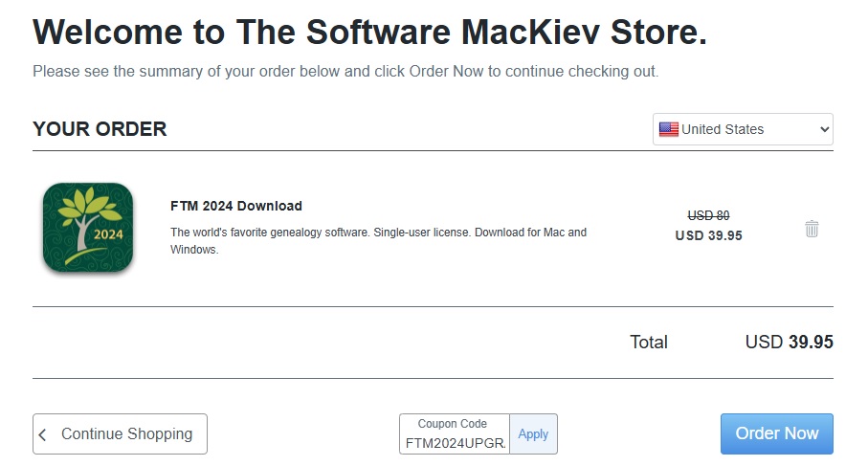Apply the entered coupon code
The width and height of the screenshot is (868, 466).
(x=533, y=433)
